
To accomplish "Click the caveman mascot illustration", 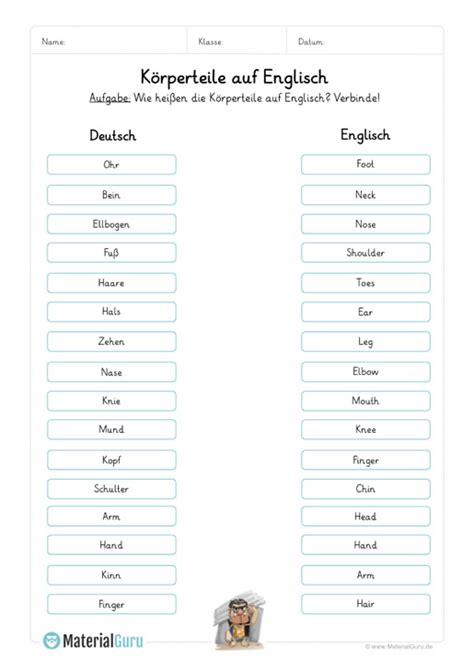I will tap(239, 621).
